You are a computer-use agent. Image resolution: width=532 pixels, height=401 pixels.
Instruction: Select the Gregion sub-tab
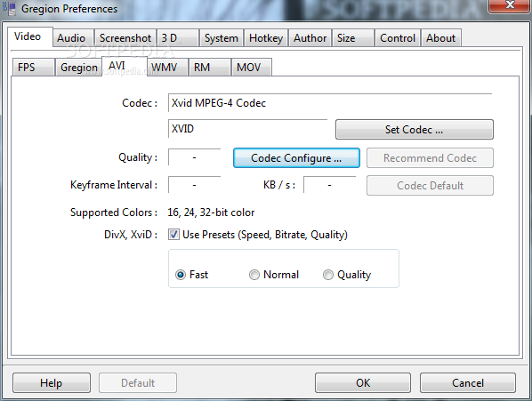tap(78, 67)
